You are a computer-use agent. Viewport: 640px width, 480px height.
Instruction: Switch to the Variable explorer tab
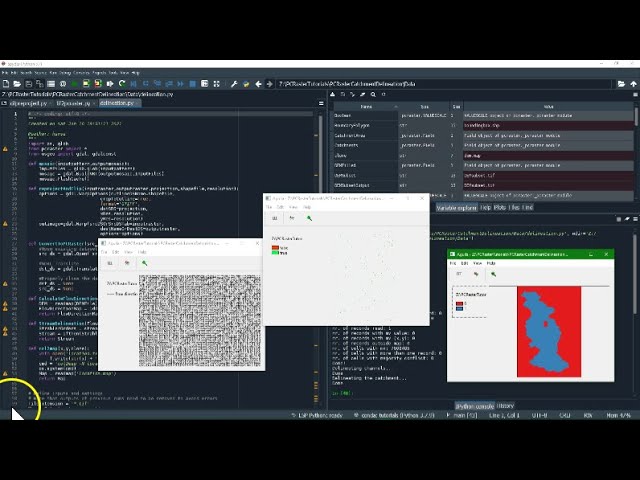coord(456,208)
